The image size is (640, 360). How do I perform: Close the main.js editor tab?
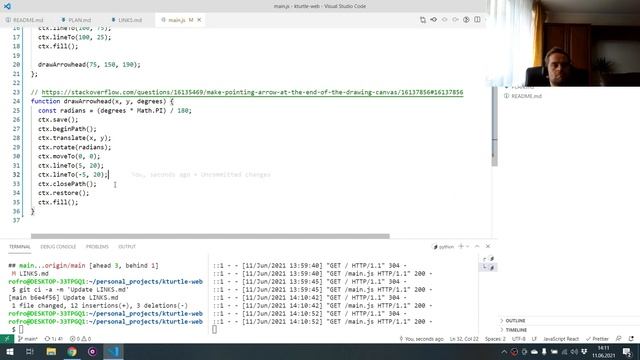[200, 20]
